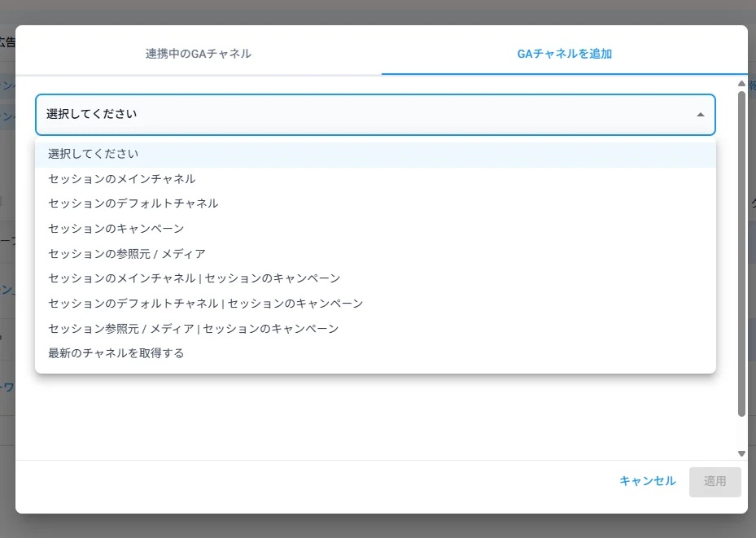Click the 適用 button

[714, 481]
